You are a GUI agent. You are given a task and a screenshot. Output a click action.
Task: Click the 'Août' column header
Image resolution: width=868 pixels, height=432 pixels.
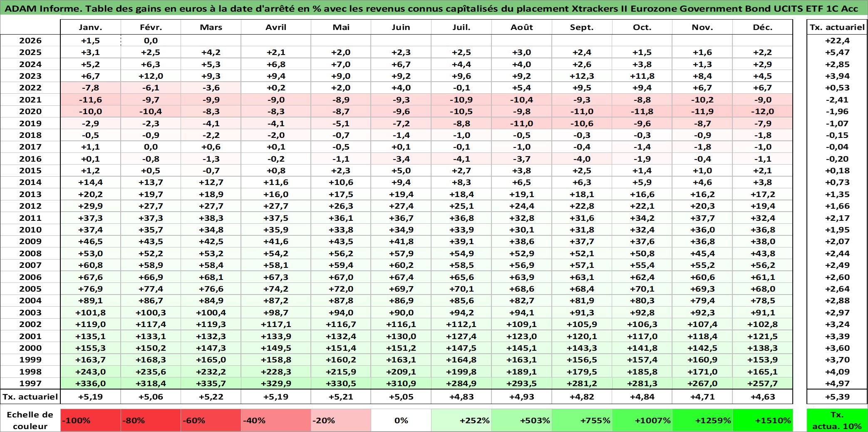[x=522, y=27]
